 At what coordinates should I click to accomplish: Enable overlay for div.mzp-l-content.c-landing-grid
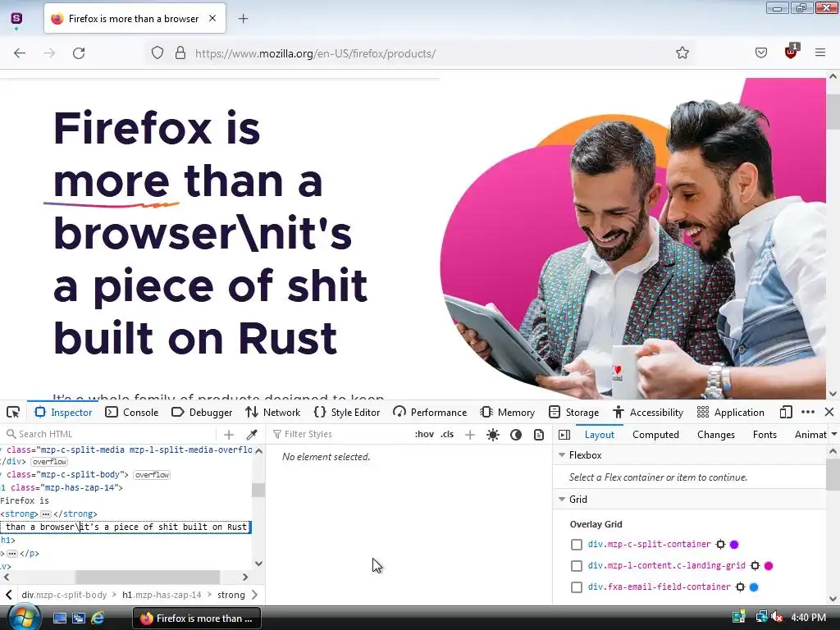click(577, 566)
